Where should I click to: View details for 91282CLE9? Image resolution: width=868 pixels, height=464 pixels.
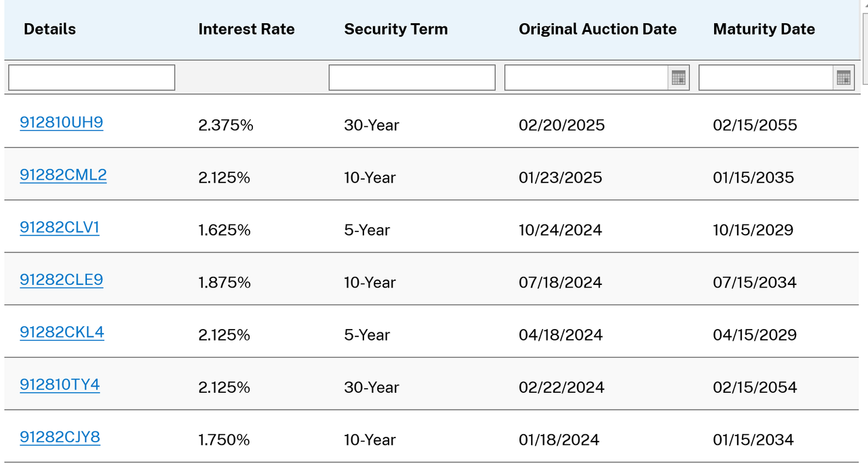click(x=62, y=280)
